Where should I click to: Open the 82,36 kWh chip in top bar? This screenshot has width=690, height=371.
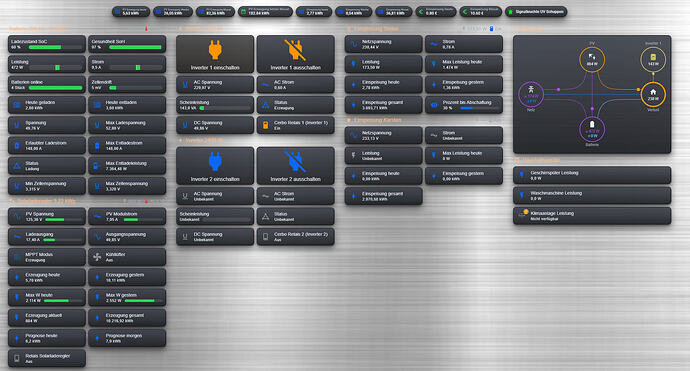pyautogui.click(x=215, y=12)
